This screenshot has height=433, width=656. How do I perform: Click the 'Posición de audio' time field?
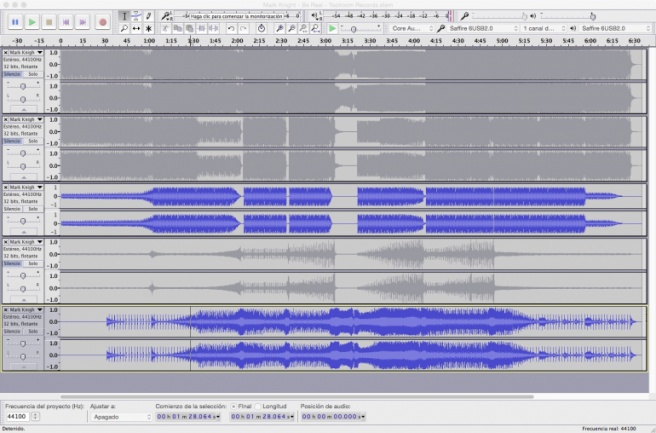point(333,416)
